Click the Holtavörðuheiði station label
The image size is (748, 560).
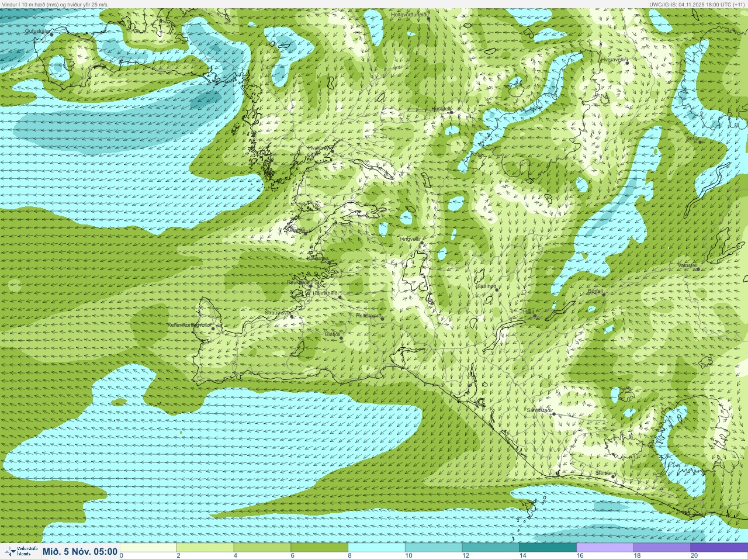[x=410, y=14]
